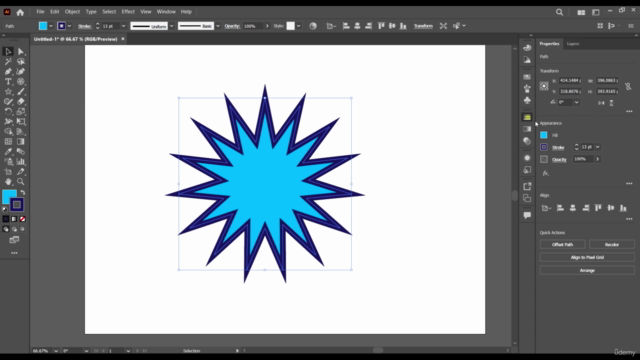Open Recolor Artwork wheel icon in control bar
The width and height of the screenshot is (640, 360).
(x=313, y=26)
